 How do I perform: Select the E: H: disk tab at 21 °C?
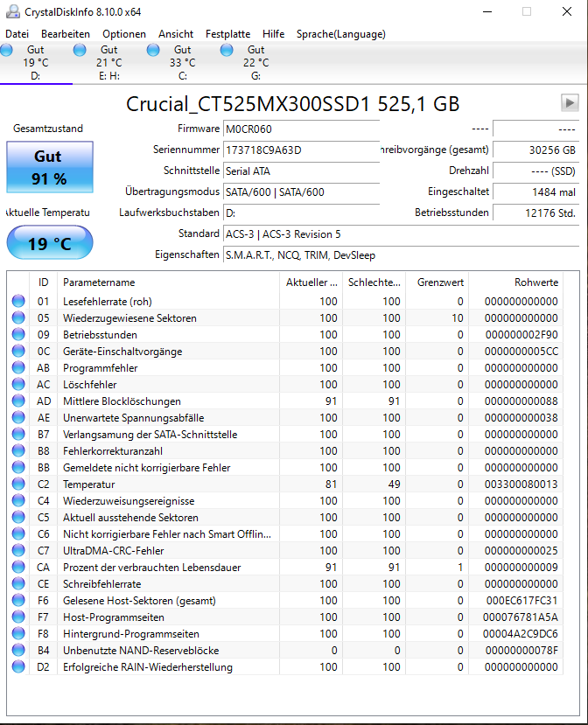tap(109, 62)
